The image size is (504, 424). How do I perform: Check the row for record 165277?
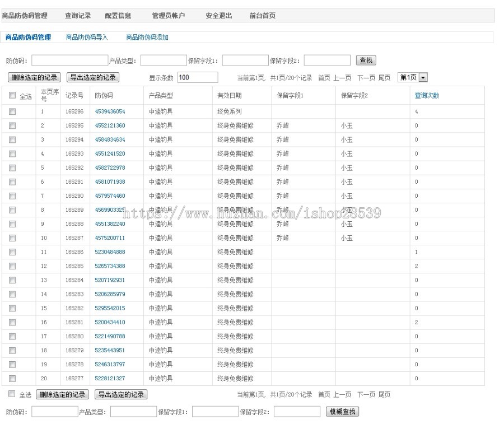coord(12,379)
